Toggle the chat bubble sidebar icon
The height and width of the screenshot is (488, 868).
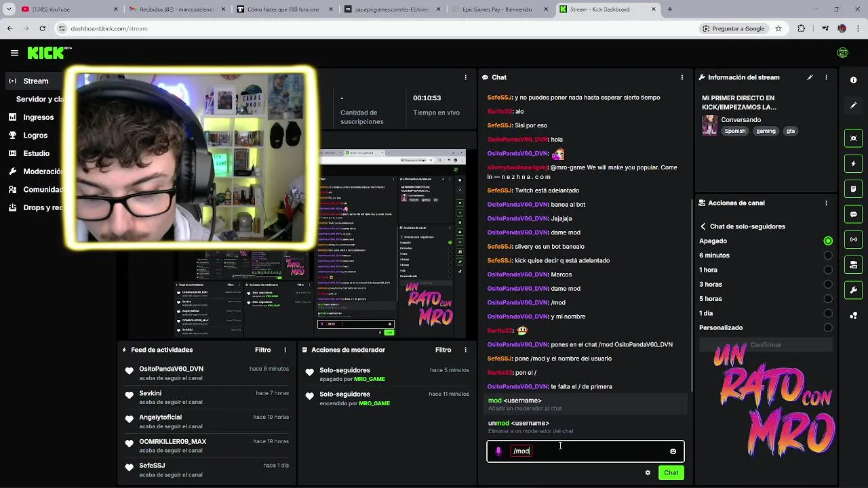853,214
